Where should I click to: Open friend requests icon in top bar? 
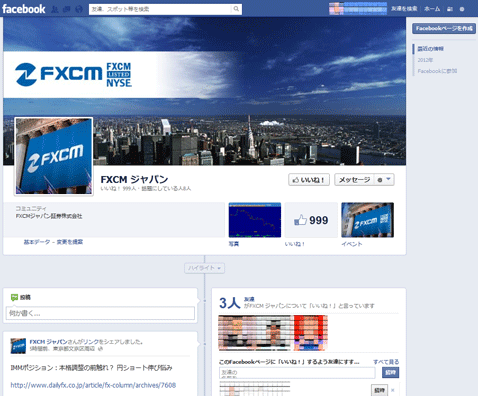point(55,9)
